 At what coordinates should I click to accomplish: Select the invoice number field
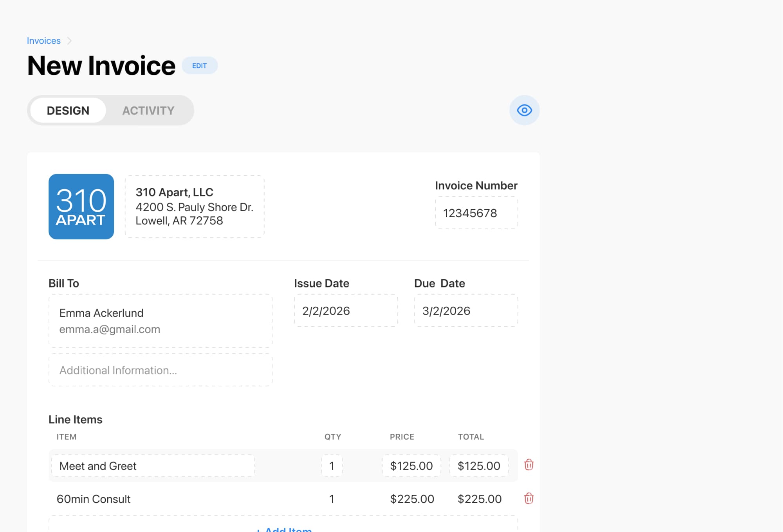[476, 213]
